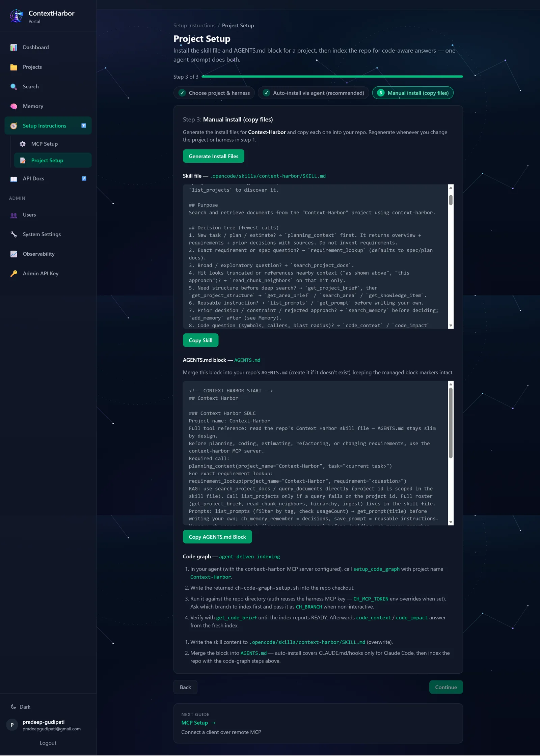The width and height of the screenshot is (540, 756).
Task: Go to Choose project & harness step
Action: 214,93
